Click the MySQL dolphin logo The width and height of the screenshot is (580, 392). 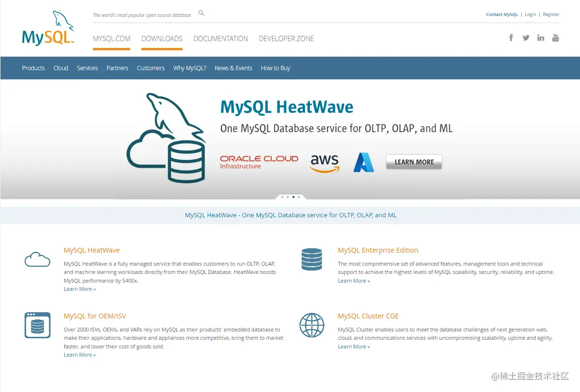[x=48, y=28]
